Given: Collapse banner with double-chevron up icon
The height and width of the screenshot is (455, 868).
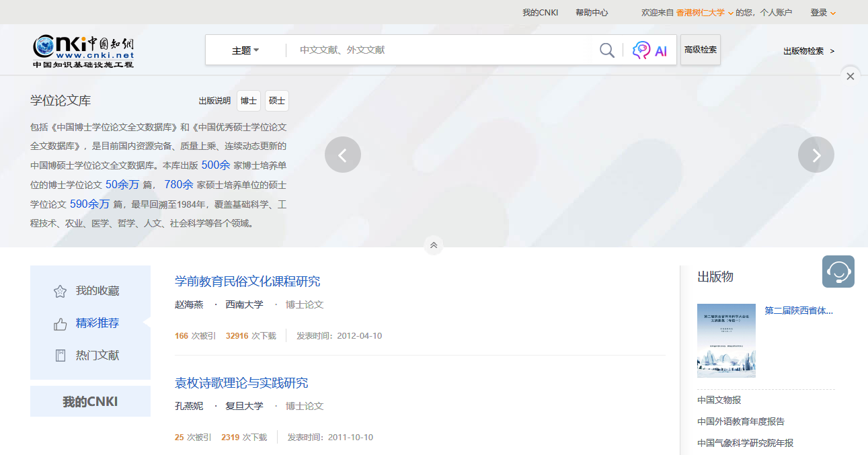Looking at the screenshot, I should click(434, 245).
